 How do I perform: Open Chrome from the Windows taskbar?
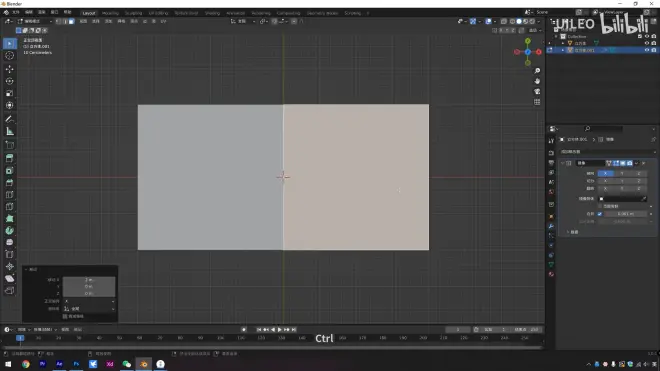tap(26, 364)
